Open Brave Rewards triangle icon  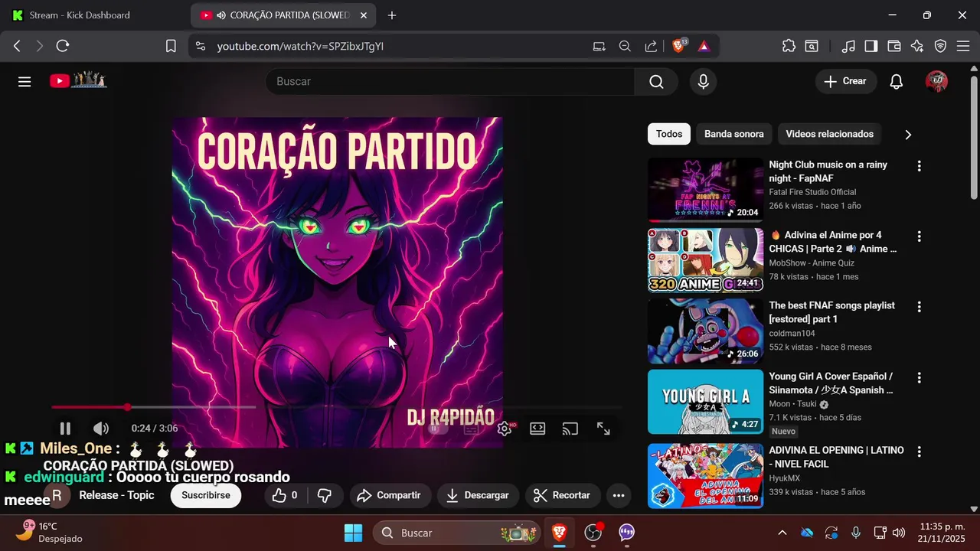(x=704, y=46)
